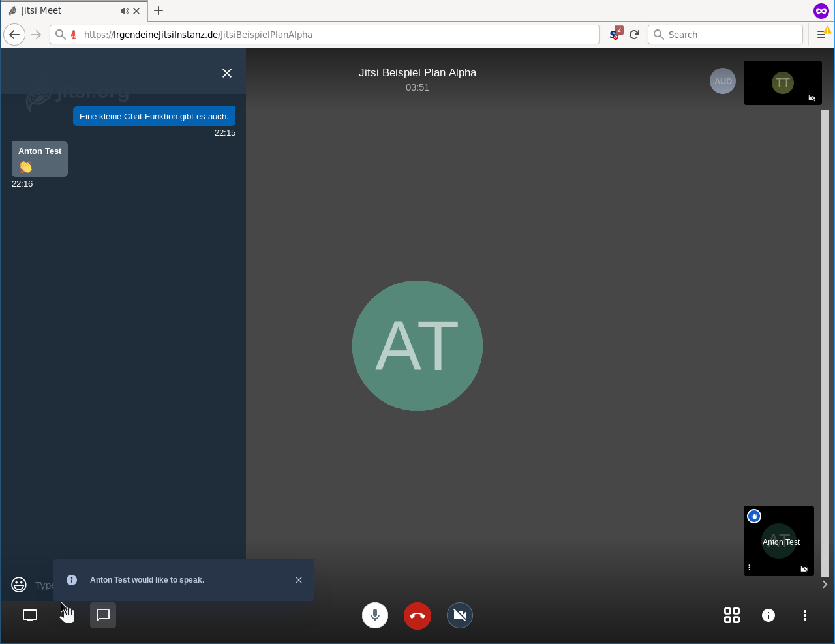
Task: Click the 22:15 message timestamp
Action: (x=225, y=132)
